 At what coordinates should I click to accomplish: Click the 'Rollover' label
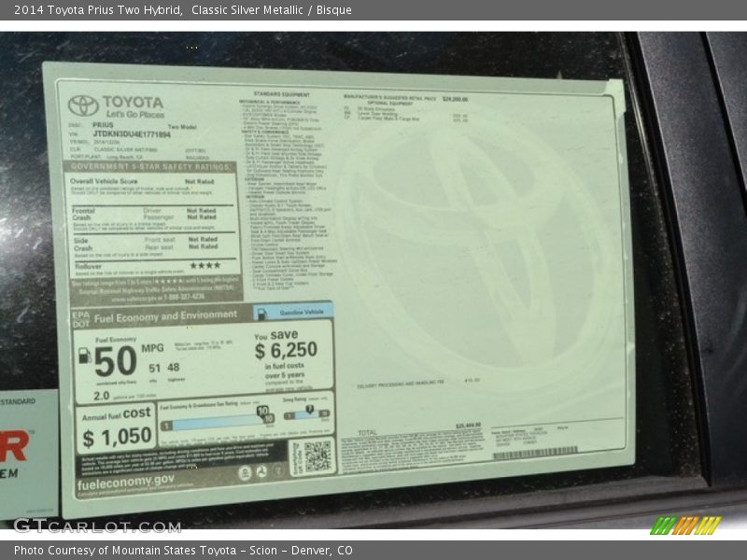click(88, 266)
